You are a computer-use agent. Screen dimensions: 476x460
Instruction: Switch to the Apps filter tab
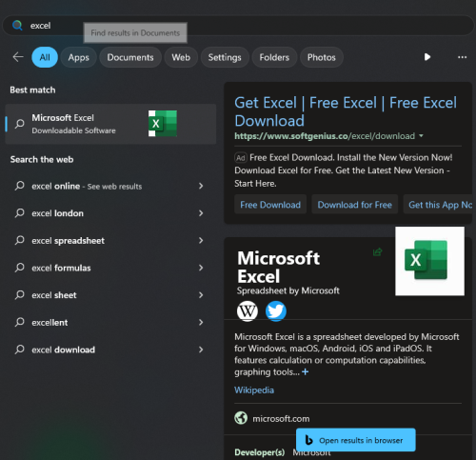(x=78, y=57)
